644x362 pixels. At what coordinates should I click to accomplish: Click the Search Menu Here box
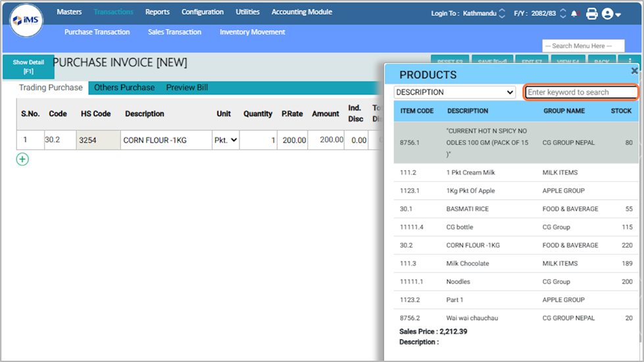[583, 46]
